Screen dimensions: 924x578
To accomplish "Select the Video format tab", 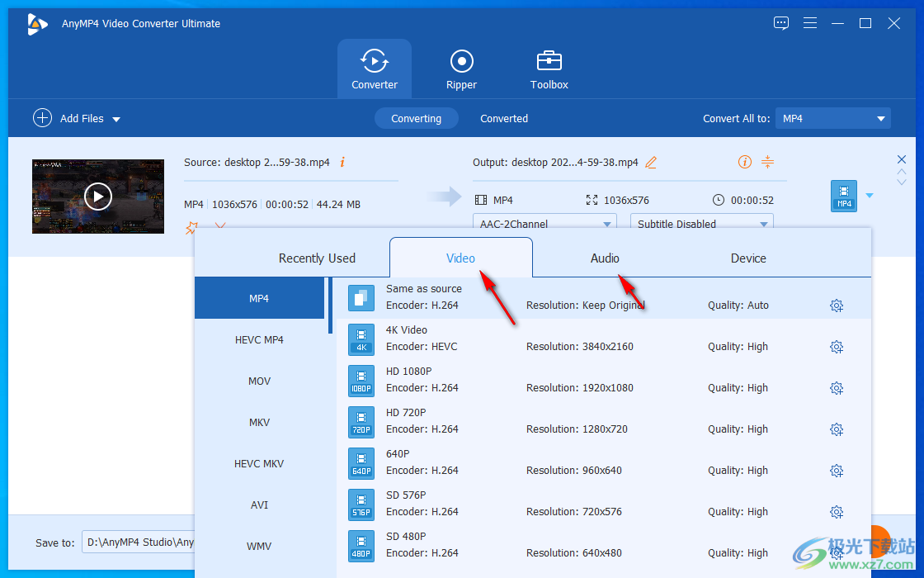I will coord(461,258).
